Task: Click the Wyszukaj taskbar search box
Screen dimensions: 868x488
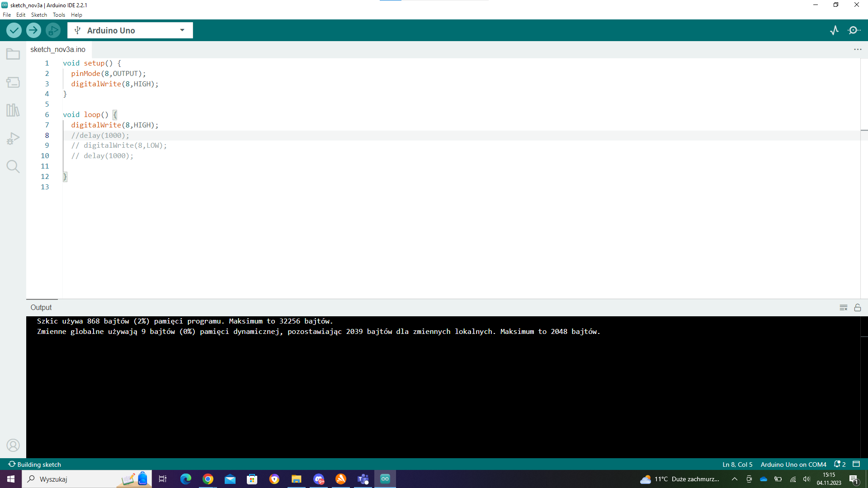Action: pos(87,479)
